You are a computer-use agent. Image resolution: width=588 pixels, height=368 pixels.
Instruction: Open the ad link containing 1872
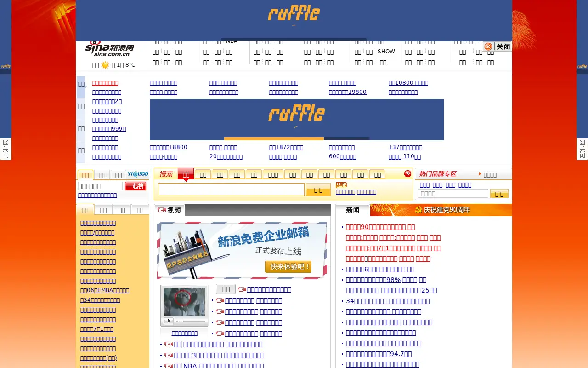click(286, 147)
